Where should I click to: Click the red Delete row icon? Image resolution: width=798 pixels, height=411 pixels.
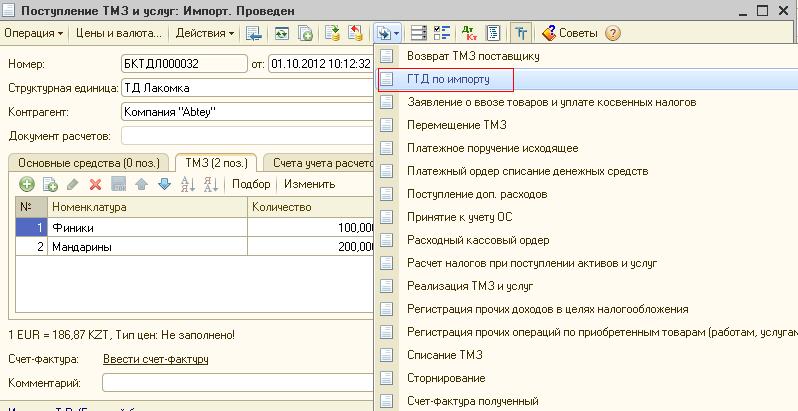tap(95, 184)
